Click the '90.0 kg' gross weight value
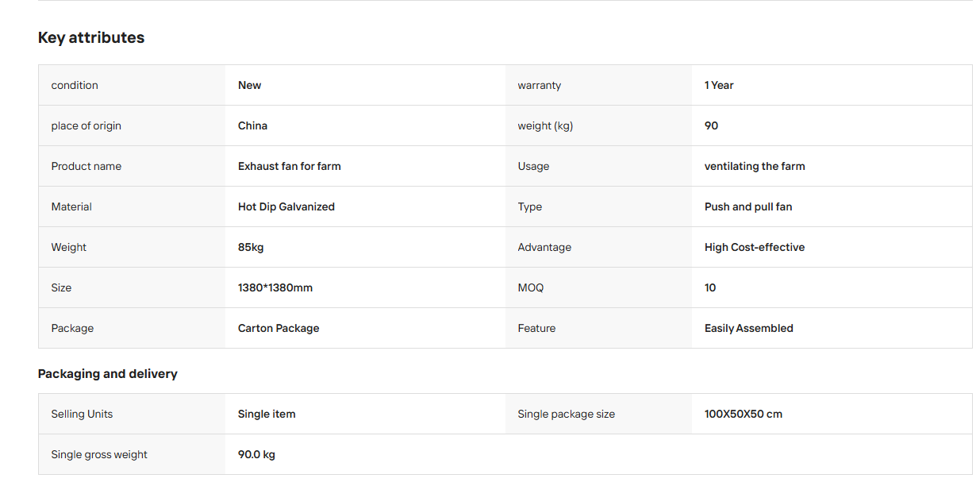980x486 pixels. (256, 454)
